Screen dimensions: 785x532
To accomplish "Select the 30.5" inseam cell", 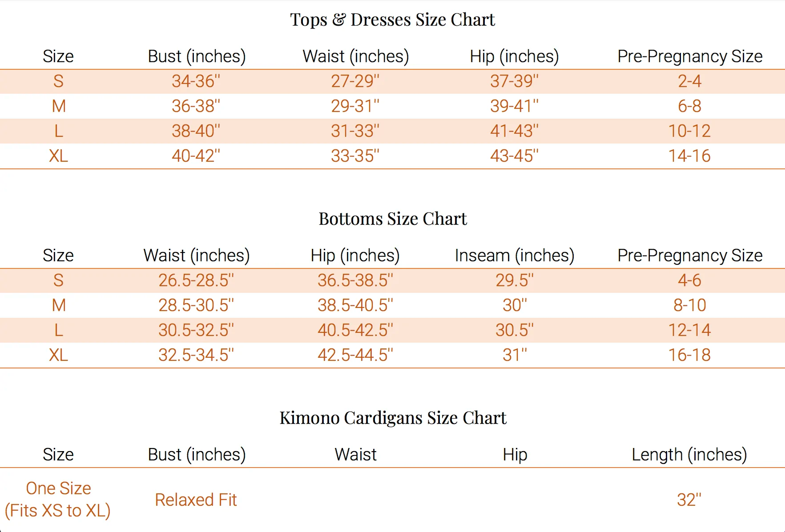I will (515, 330).
